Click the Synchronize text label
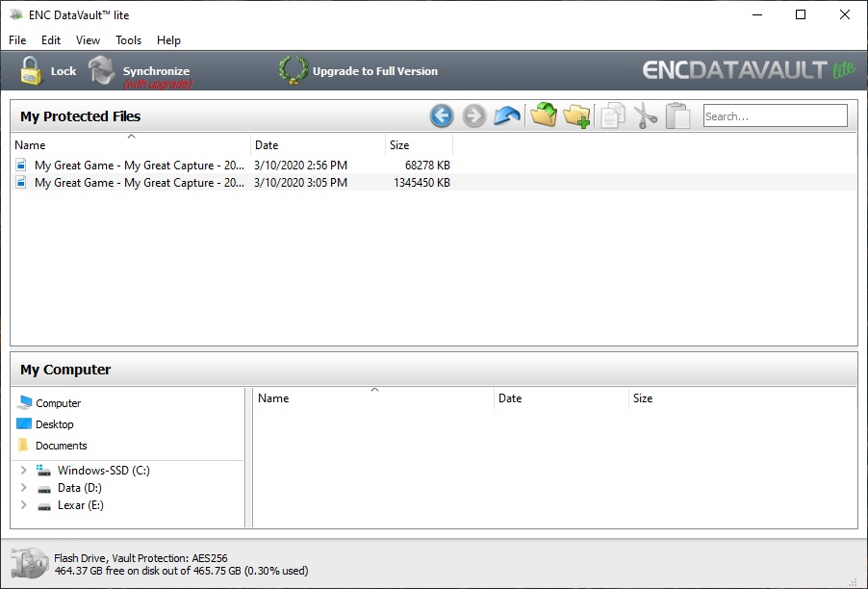Image resolution: width=868 pixels, height=589 pixels. (x=156, y=71)
